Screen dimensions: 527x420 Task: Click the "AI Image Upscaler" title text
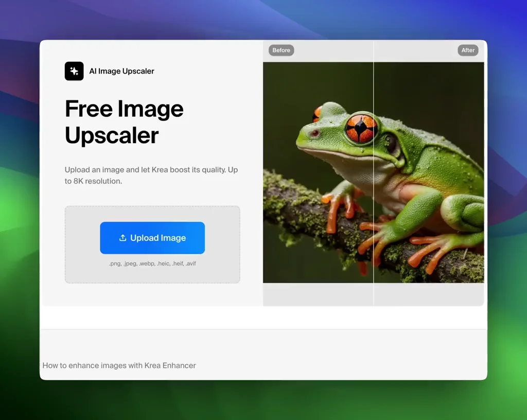pos(121,71)
